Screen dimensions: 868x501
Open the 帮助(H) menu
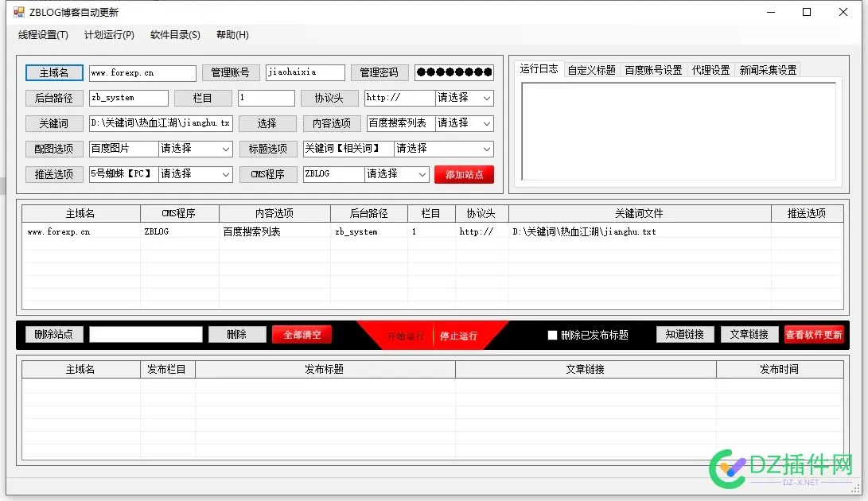(232, 35)
